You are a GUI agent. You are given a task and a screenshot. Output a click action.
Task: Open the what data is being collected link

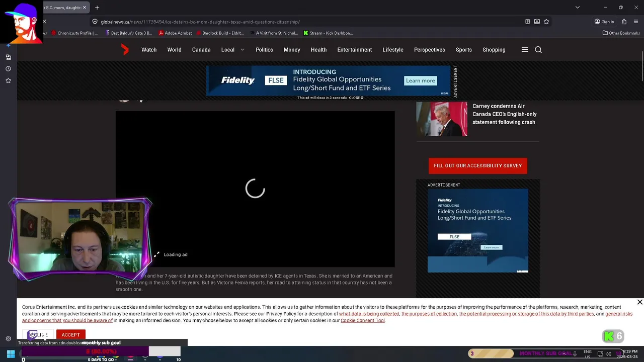(369, 314)
